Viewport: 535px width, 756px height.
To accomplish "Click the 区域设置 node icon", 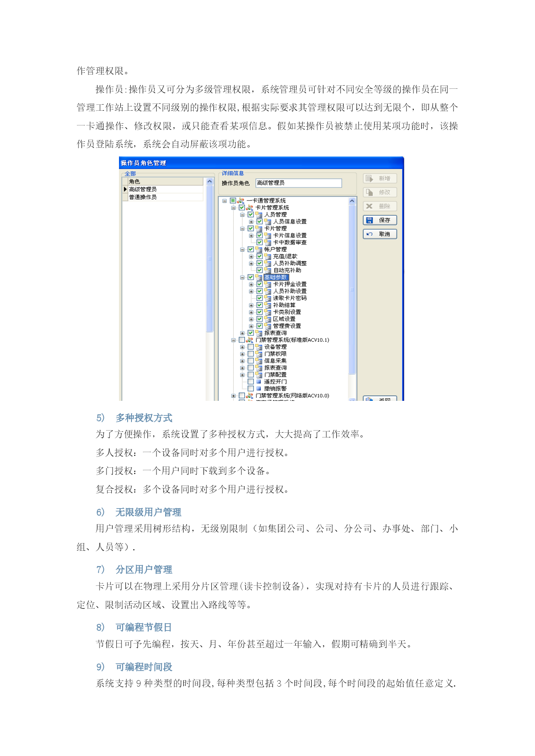I will coord(268,319).
